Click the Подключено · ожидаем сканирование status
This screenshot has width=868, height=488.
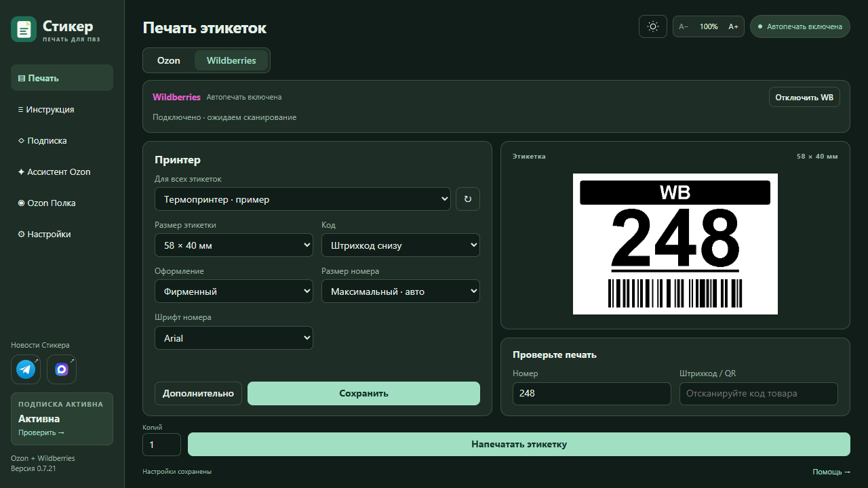point(224,117)
